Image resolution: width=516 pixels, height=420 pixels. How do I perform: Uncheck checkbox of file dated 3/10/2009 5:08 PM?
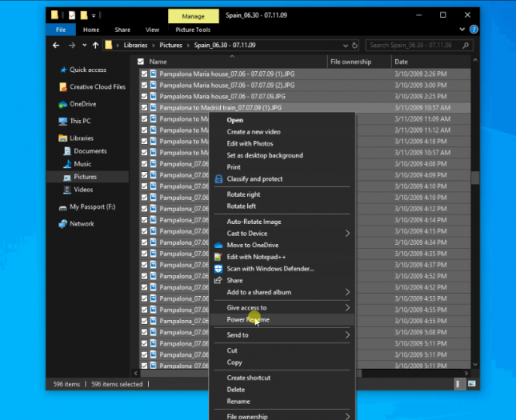tap(144, 332)
